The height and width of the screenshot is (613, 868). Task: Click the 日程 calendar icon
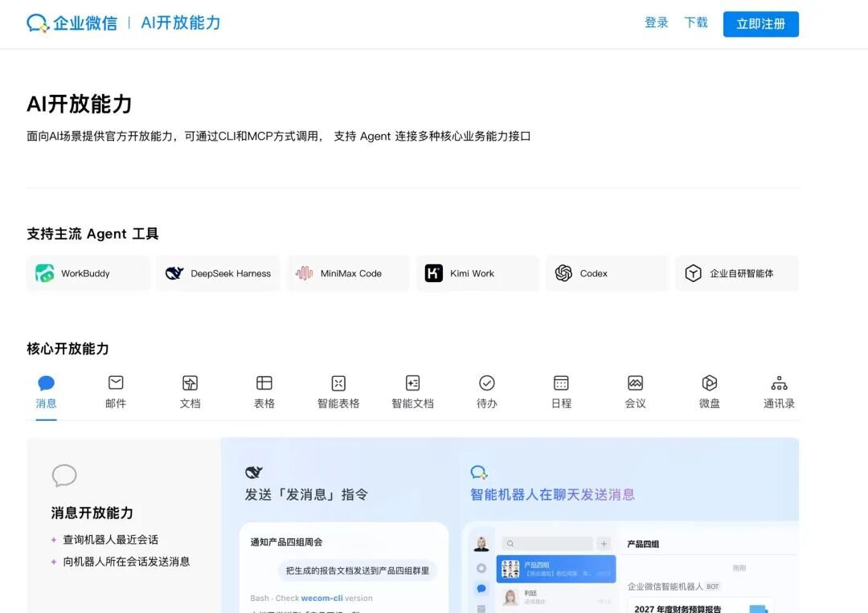pos(561,383)
